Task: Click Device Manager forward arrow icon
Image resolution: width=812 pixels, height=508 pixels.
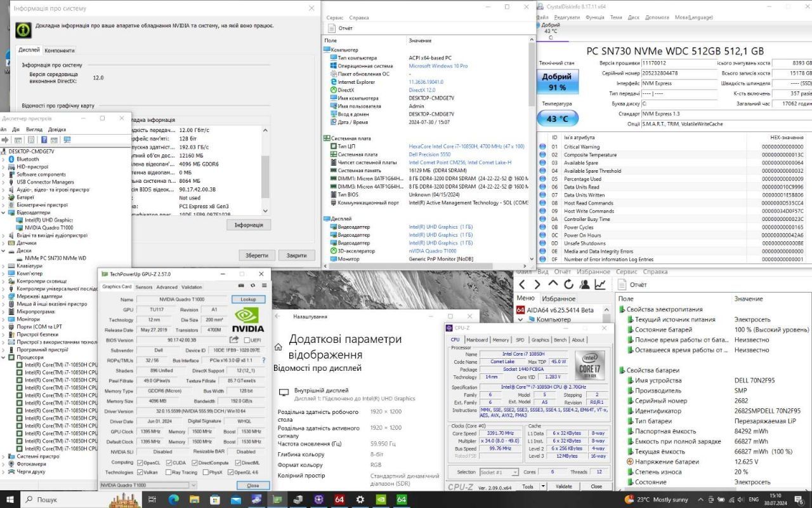Action: 5,140
